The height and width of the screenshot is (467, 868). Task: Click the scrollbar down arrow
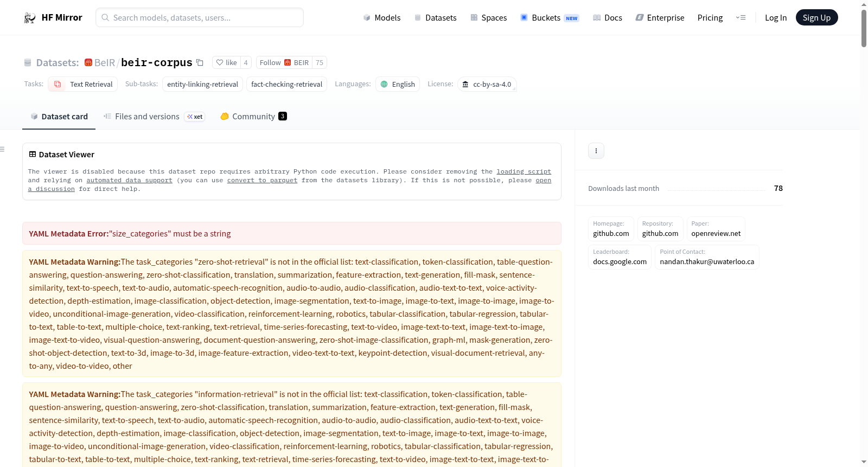click(x=864, y=462)
